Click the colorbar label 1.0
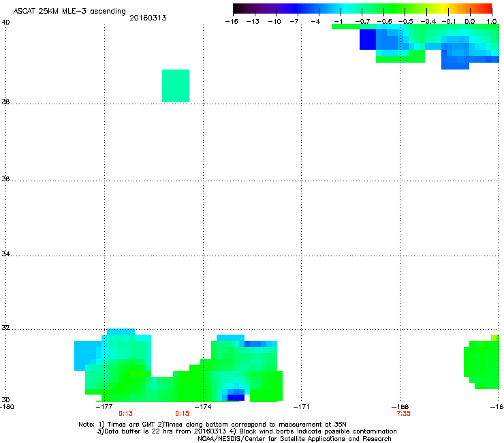The image size is (504, 443). pyautogui.click(x=492, y=22)
